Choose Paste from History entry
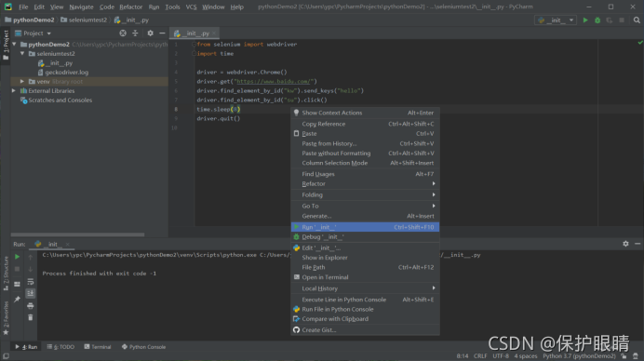Viewport: 644px width, 361px height. [x=365, y=143]
